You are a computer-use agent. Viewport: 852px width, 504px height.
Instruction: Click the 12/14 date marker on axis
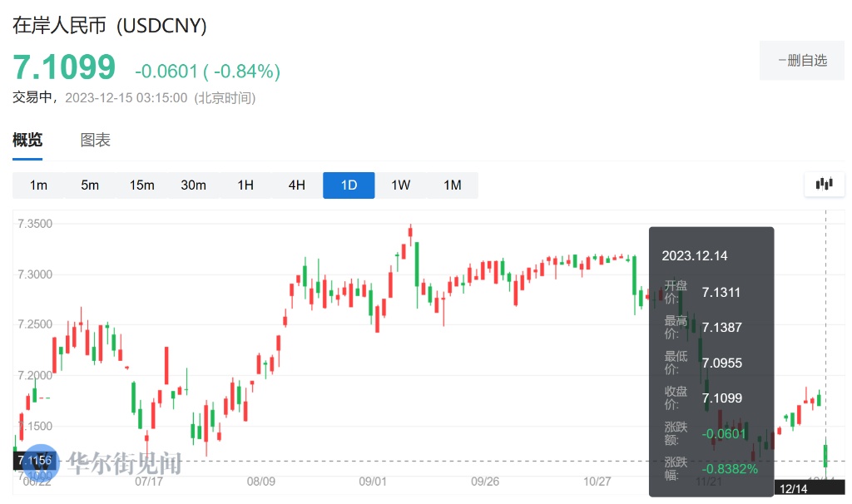pyautogui.click(x=794, y=488)
